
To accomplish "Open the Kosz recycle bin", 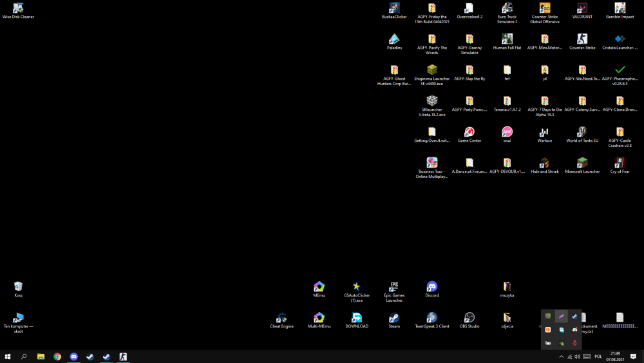I will coord(18,289).
